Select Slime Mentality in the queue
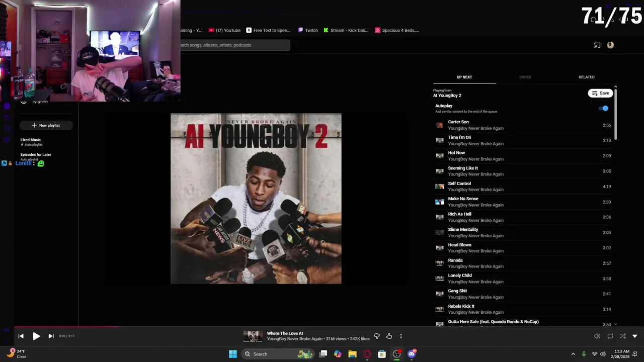 pyautogui.click(x=523, y=232)
